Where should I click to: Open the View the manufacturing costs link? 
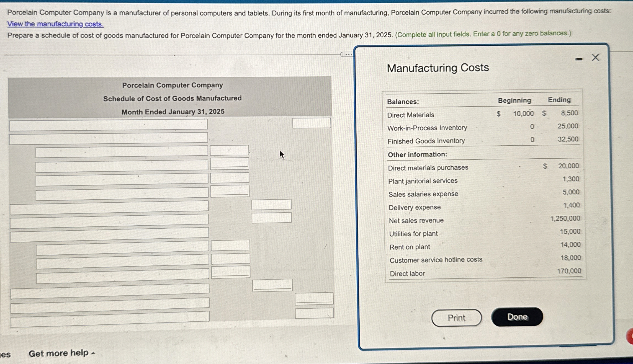click(55, 24)
